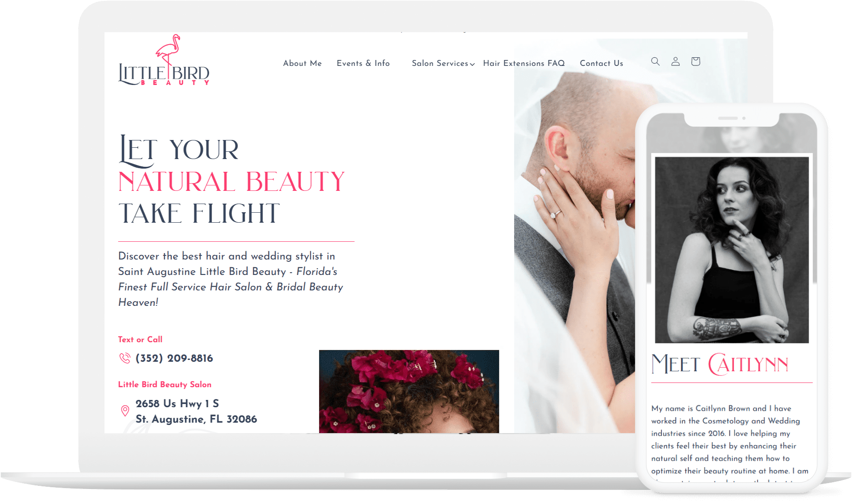
Task: Open the Events & Info menu item
Action: [363, 63]
